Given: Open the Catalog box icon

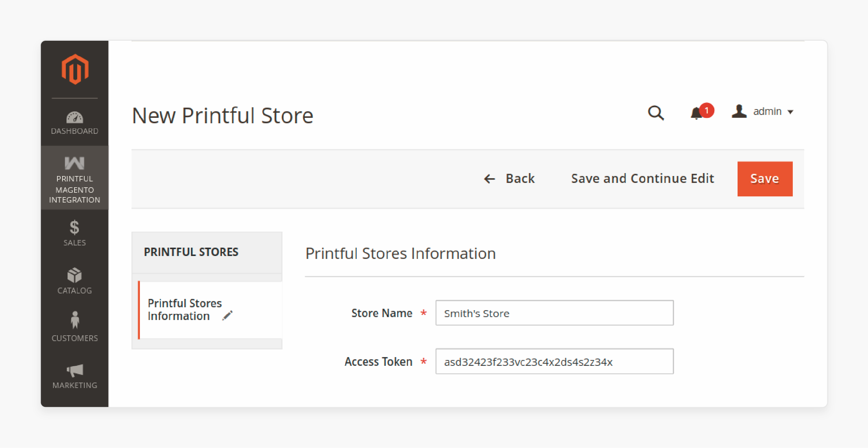Looking at the screenshot, I should pyautogui.click(x=74, y=275).
